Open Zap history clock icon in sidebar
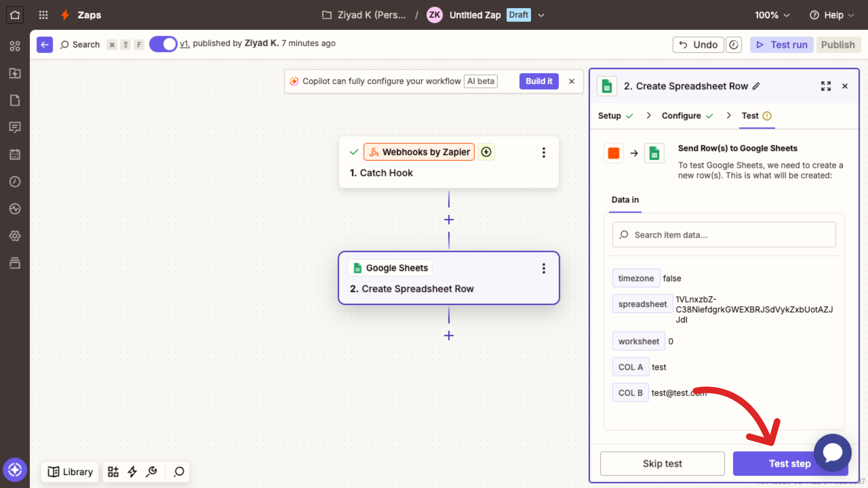 [15, 181]
